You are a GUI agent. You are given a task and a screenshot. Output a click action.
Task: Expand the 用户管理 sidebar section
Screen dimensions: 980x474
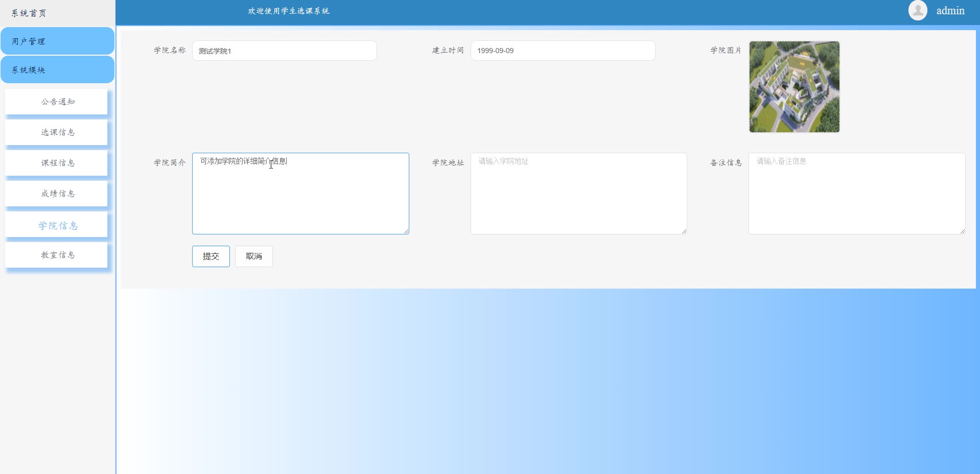57,41
